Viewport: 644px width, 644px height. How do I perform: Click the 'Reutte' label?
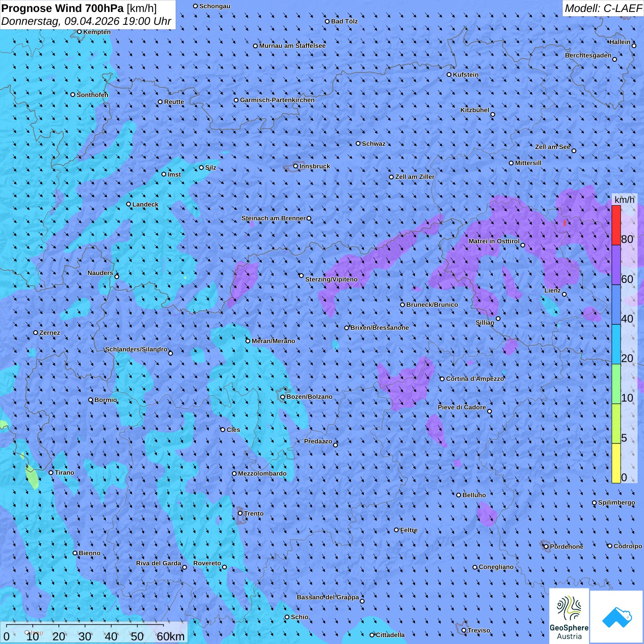174,102
